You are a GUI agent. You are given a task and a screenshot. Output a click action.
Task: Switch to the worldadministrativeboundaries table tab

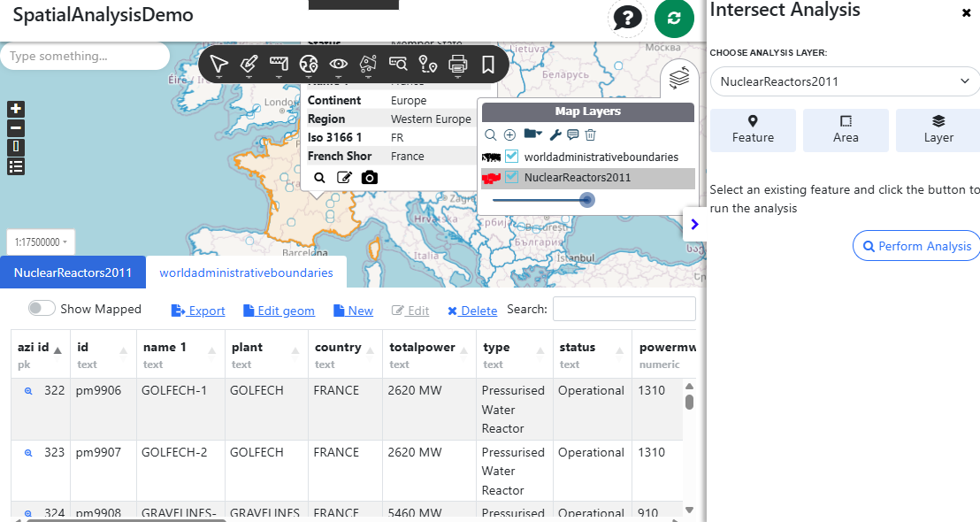tap(246, 273)
